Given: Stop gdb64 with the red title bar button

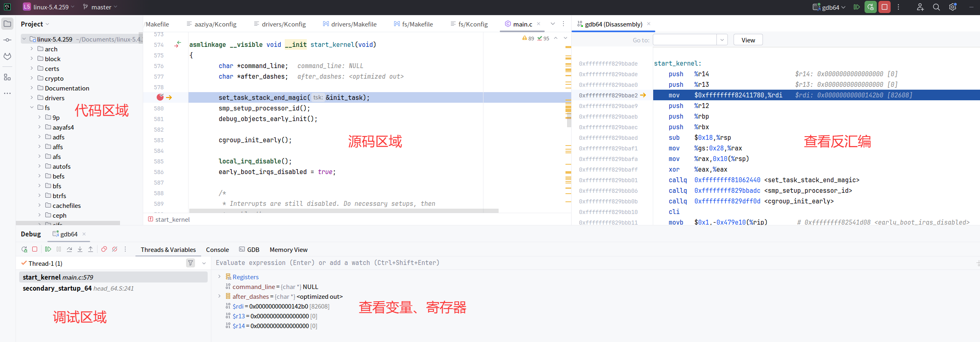Looking at the screenshot, I should click(885, 7).
